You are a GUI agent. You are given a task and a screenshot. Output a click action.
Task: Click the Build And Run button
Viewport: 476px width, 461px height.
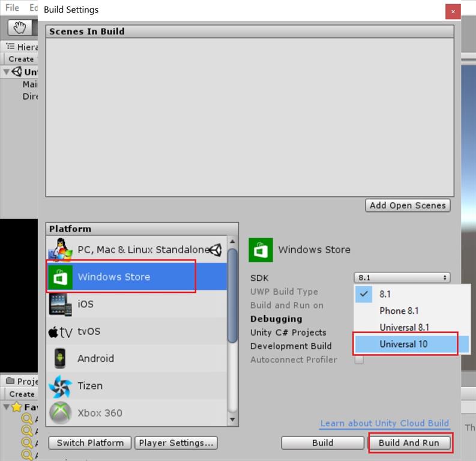point(409,443)
